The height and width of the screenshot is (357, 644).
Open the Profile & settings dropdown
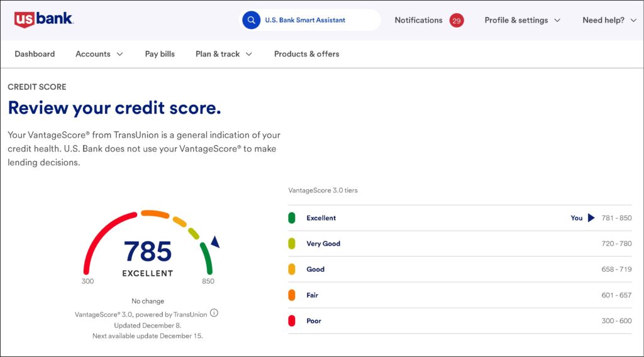tap(522, 20)
